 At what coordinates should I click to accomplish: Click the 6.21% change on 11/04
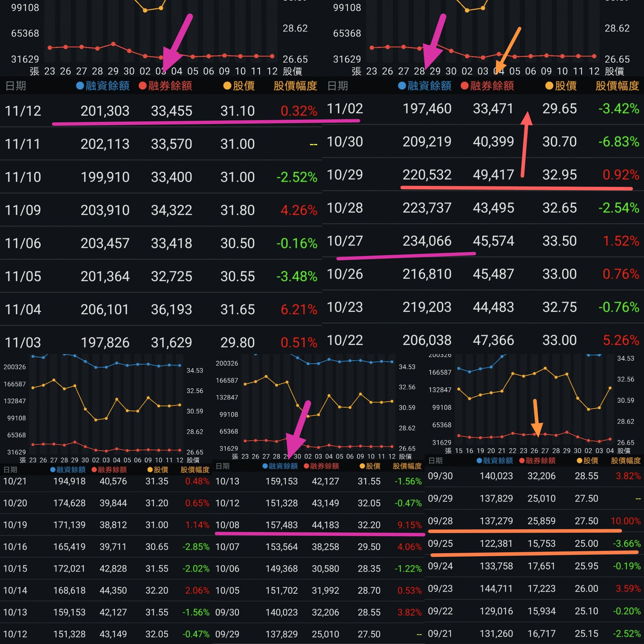[x=299, y=310]
